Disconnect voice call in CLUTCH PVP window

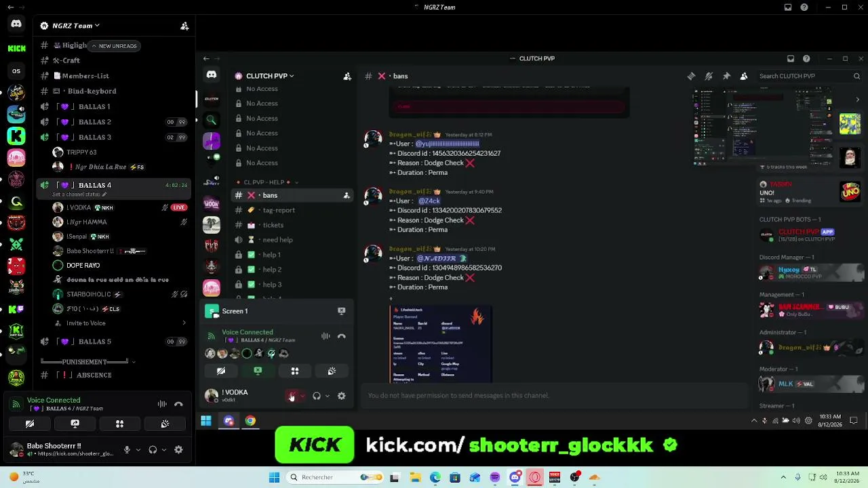[x=342, y=336]
